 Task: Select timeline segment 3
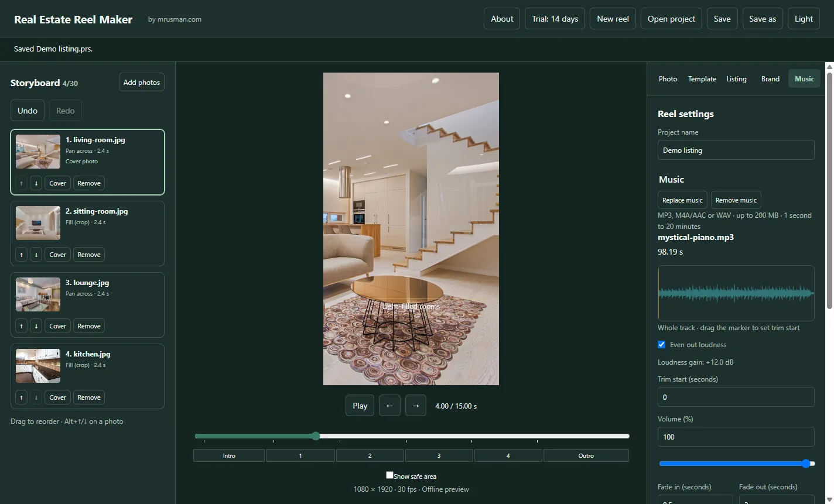pos(439,455)
